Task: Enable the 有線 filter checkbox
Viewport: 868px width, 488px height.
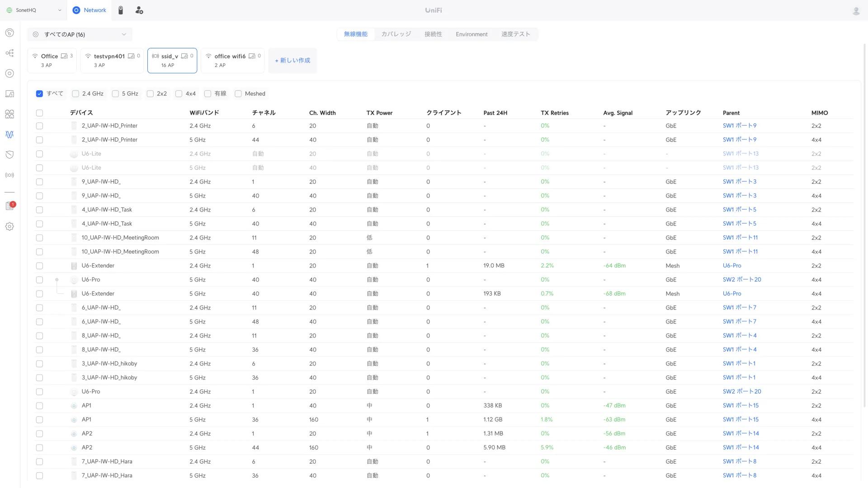Action: point(208,94)
